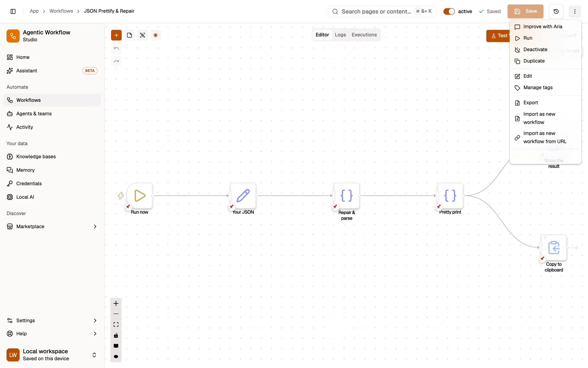Click the sticky note icon in canvas toolbar
This screenshot has height=368, width=588.
tap(129, 35)
